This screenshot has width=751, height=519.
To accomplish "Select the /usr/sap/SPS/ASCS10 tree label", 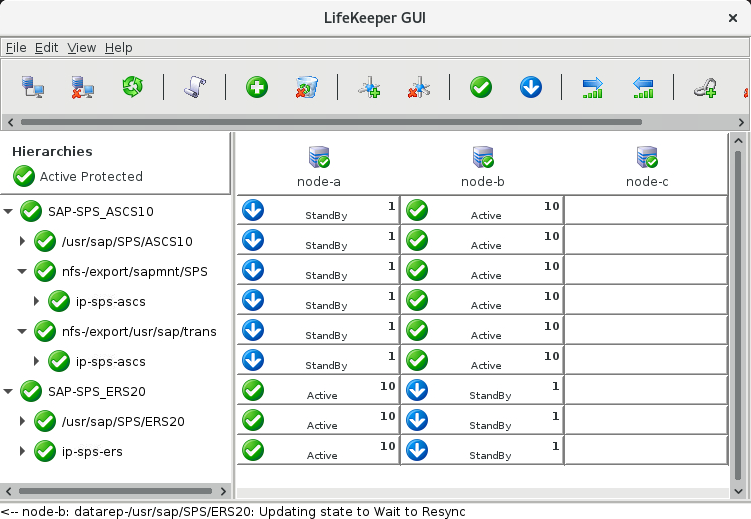I will [x=127, y=241].
